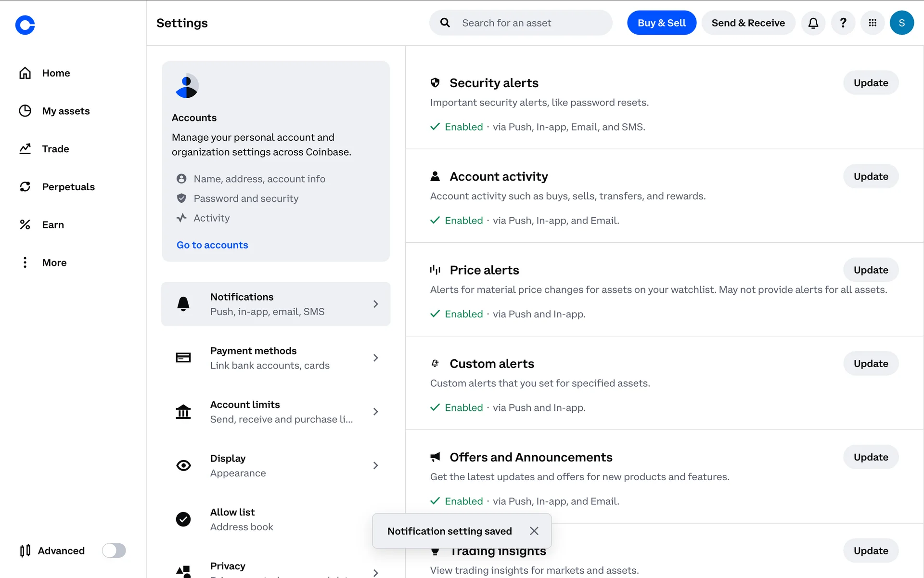This screenshot has width=924, height=578.
Task: Open the Display appearance chevron
Action: [375, 465]
